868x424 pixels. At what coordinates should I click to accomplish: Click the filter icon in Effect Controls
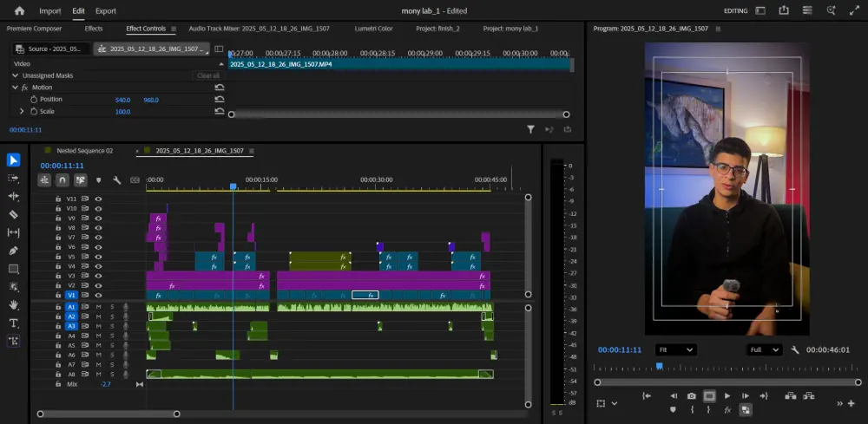[x=531, y=129]
